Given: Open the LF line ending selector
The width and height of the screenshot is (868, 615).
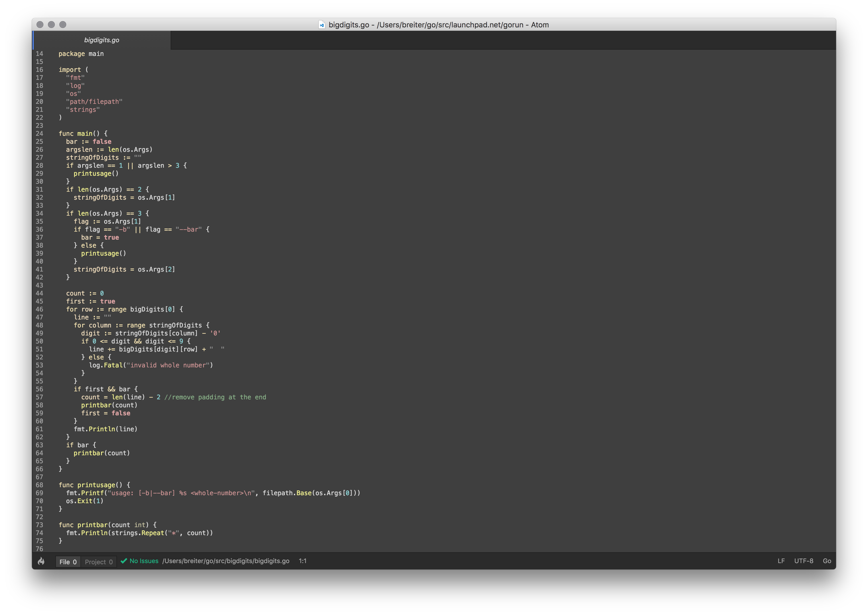Looking at the screenshot, I should (781, 561).
